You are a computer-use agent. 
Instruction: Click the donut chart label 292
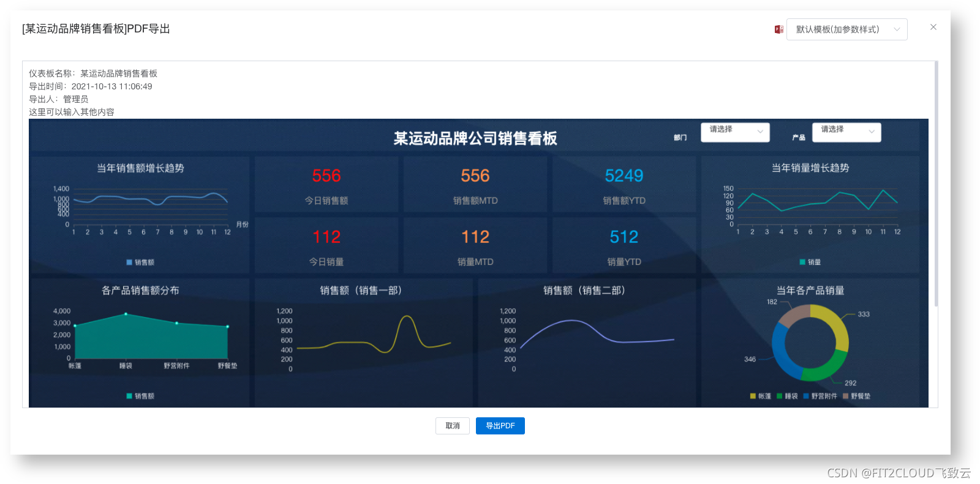pos(850,383)
